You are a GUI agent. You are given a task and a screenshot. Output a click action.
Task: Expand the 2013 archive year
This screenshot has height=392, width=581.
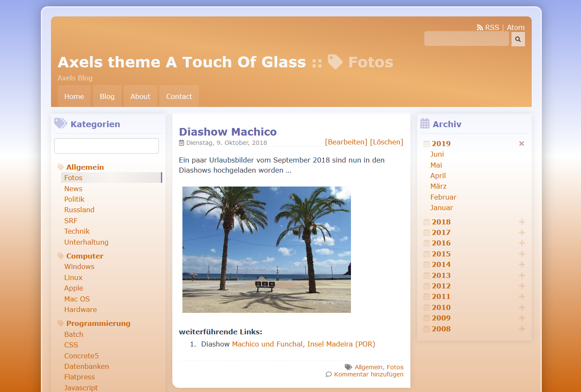tap(522, 275)
